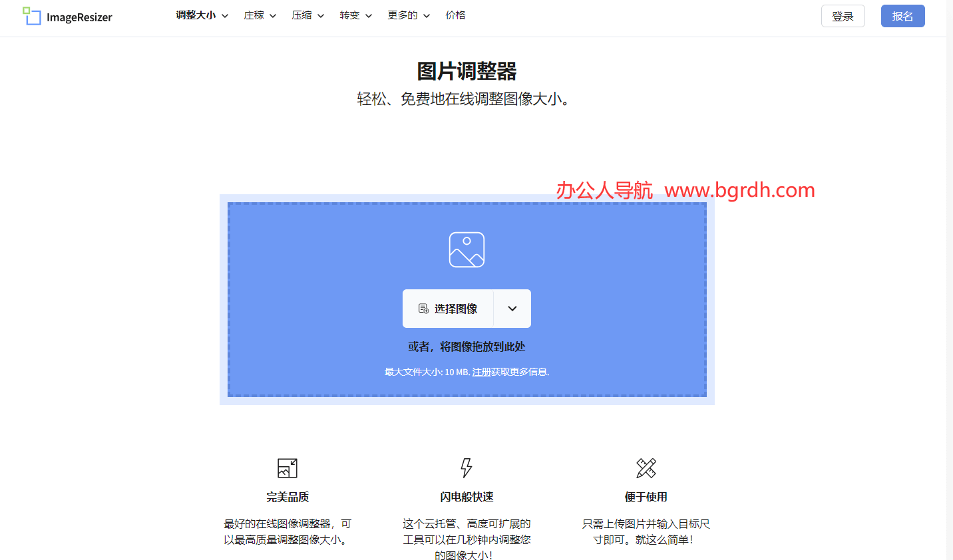Open the 调整大小 dropdown menu
This screenshot has width=953, height=560.
click(196, 15)
